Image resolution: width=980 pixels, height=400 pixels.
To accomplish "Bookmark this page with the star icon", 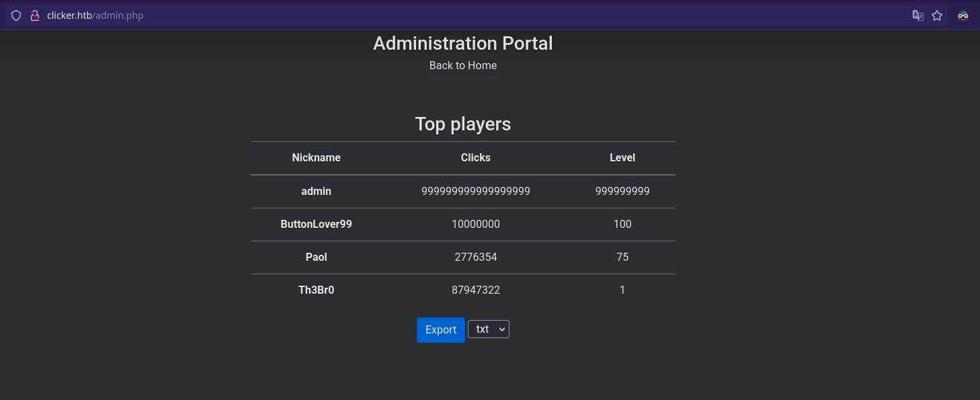I will click(937, 15).
